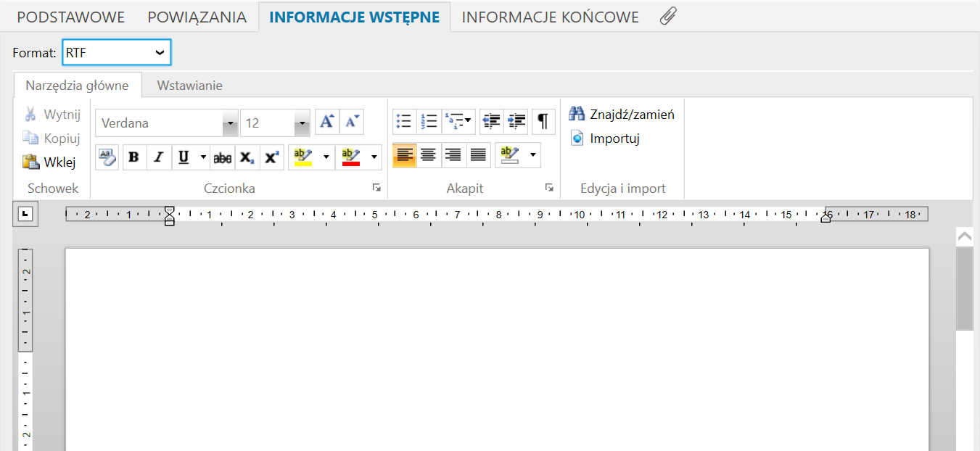980x451 pixels.
Task: Open highlight color dropdown arrow
Action: point(326,157)
